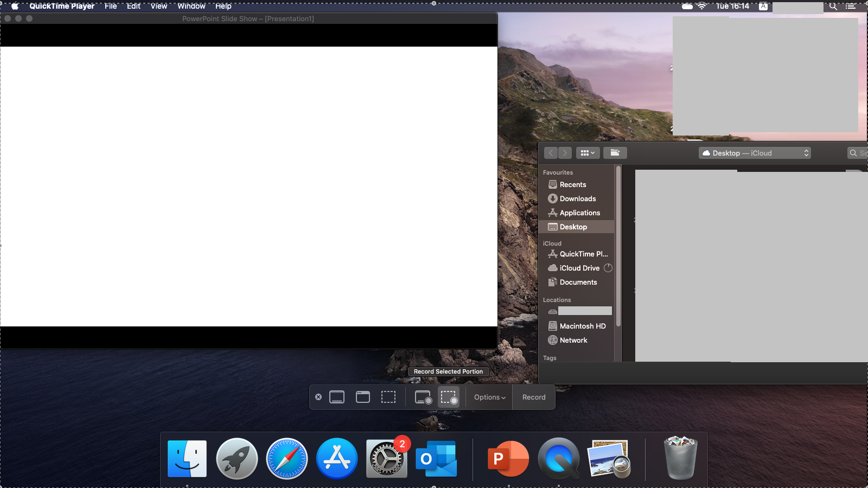
Task: Open the File menu
Action: tap(111, 6)
